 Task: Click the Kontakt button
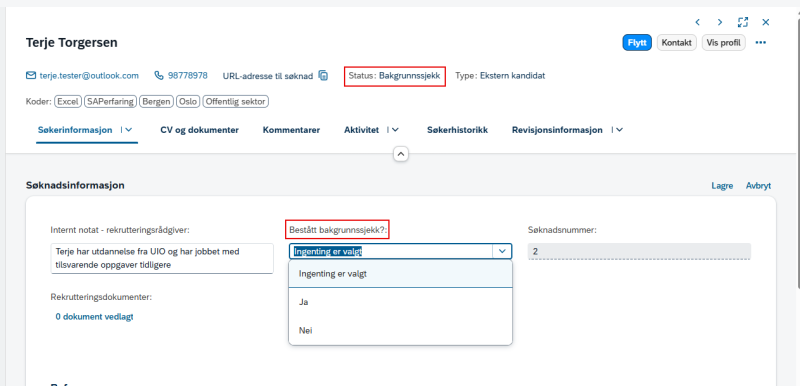coord(677,43)
